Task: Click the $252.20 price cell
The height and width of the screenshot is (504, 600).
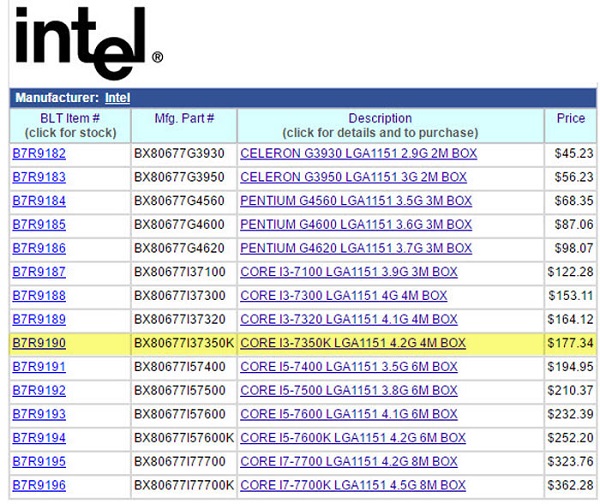Action: click(570, 438)
